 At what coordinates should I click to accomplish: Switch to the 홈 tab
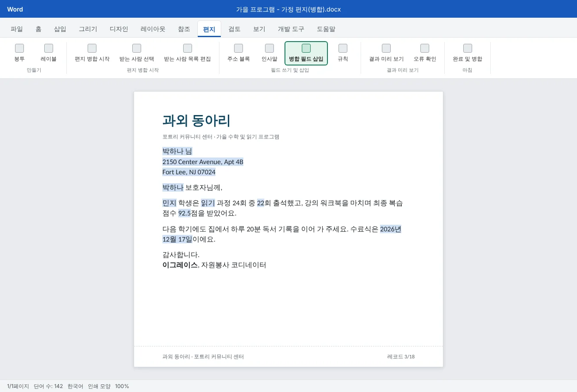click(38, 29)
